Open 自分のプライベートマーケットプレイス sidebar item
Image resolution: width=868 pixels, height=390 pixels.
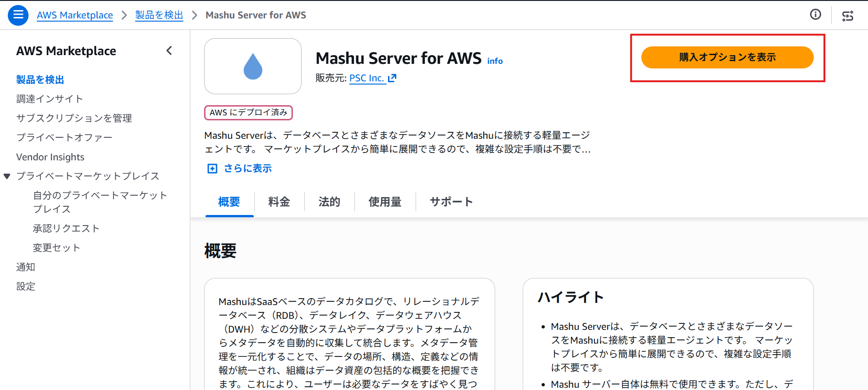pyautogui.click(x=100, y=202)
